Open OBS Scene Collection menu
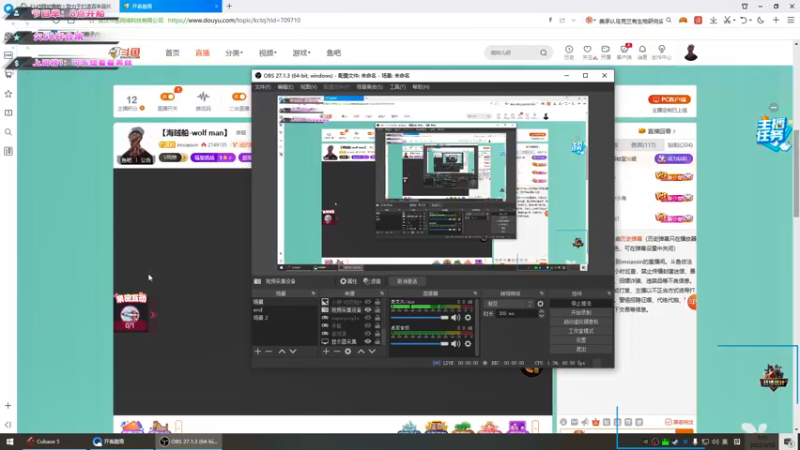The height and width of the screenshot is (450, 800). click(x=369, y=87)
